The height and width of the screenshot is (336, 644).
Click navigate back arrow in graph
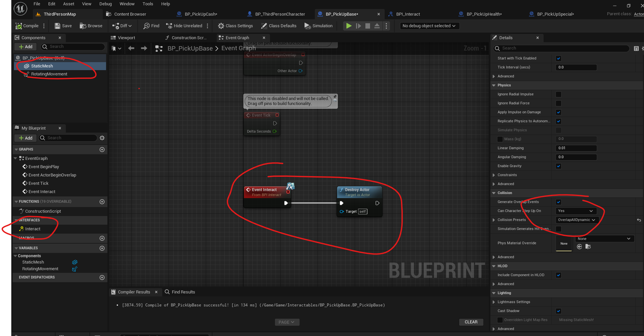(131, 49)
